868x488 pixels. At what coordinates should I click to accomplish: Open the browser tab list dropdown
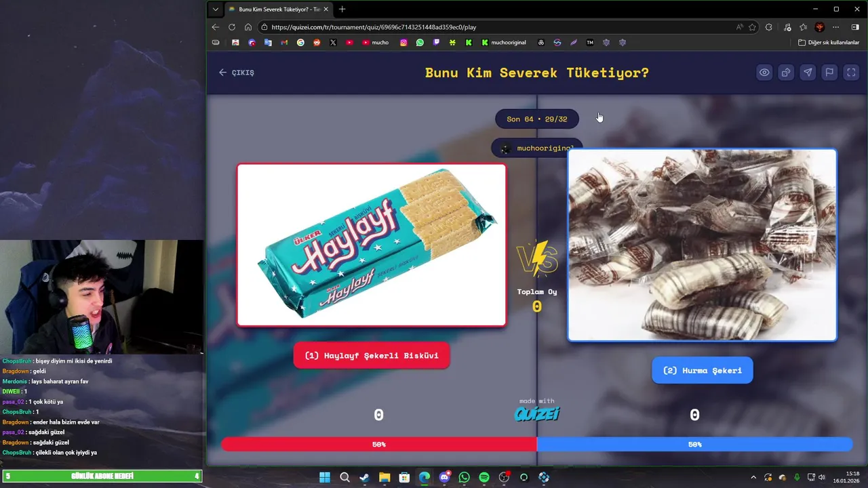click(x=216, y=9)
